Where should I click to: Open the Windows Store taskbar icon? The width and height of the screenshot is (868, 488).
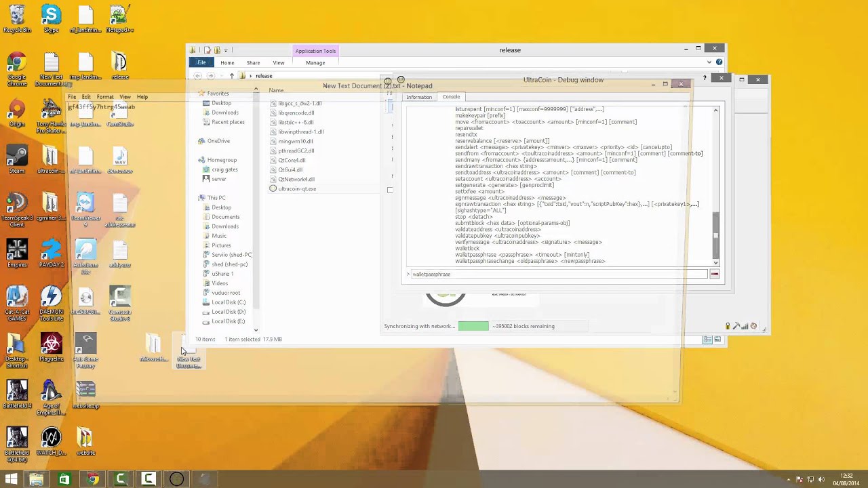click(x=64, y=479)
